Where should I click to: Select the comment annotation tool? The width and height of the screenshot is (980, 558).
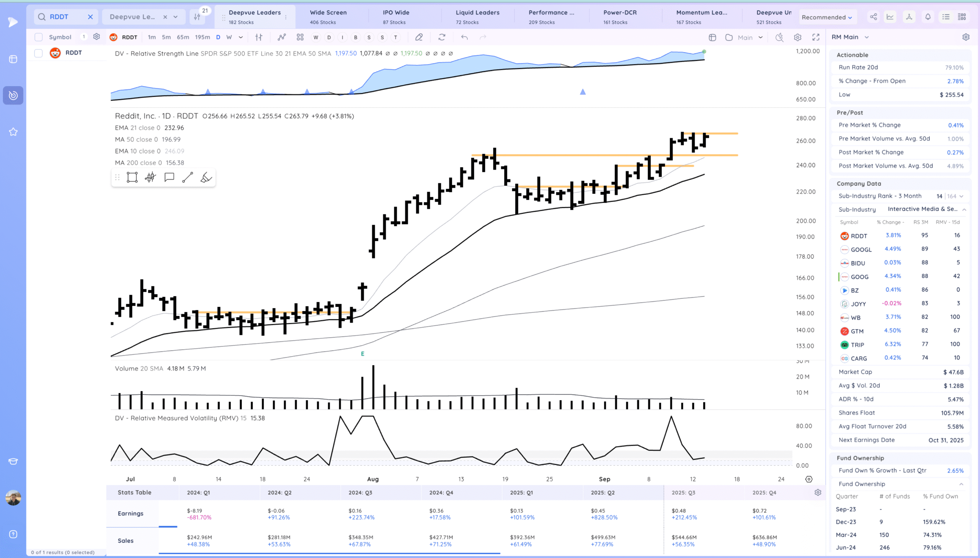point(169,178)
